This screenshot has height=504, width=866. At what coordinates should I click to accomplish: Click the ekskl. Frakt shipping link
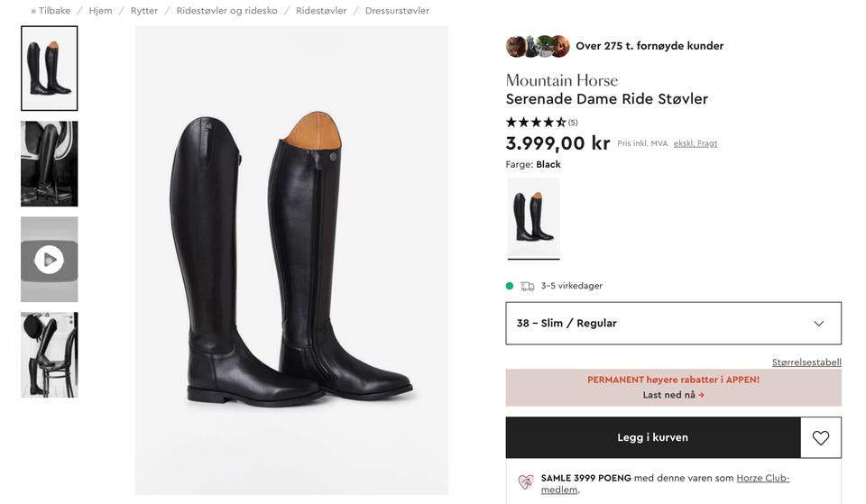(x=696, y=143)
